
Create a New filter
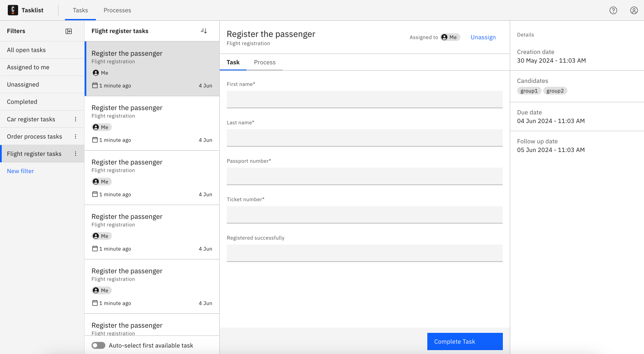pyautogui.click(x=20, y=171)
